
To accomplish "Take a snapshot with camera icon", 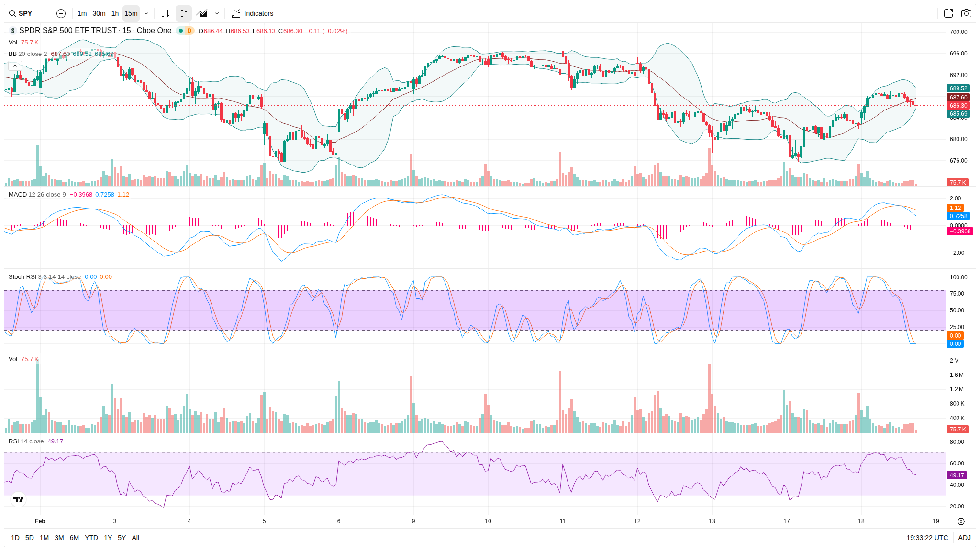I will (x=966, y=13).
